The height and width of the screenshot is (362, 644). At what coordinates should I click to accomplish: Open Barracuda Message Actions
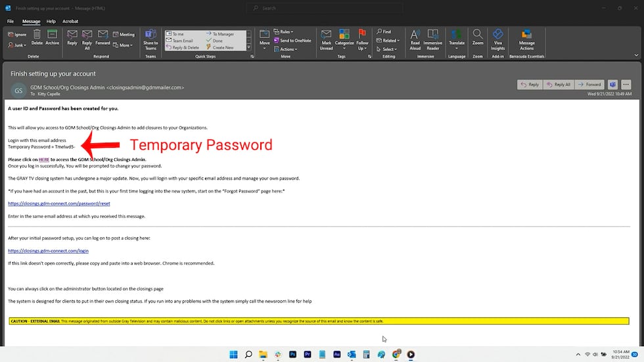[526, 38]
